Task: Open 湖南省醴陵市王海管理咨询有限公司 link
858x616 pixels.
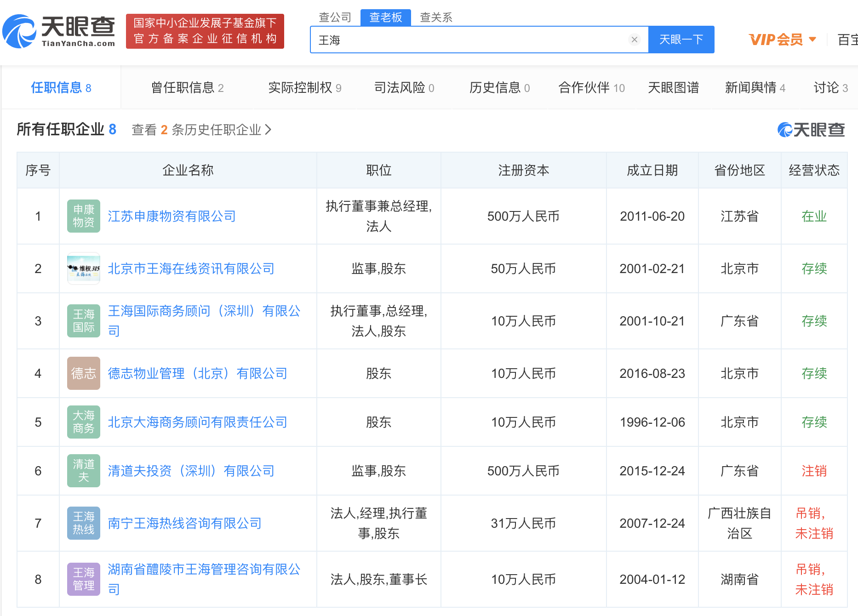Action: pyautogui.click(x=204, y=579)
